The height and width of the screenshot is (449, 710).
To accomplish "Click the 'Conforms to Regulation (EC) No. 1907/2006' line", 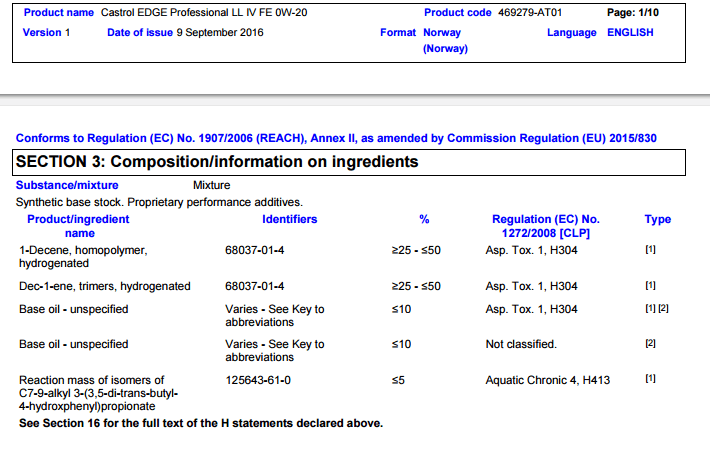I will click(336, 138).
